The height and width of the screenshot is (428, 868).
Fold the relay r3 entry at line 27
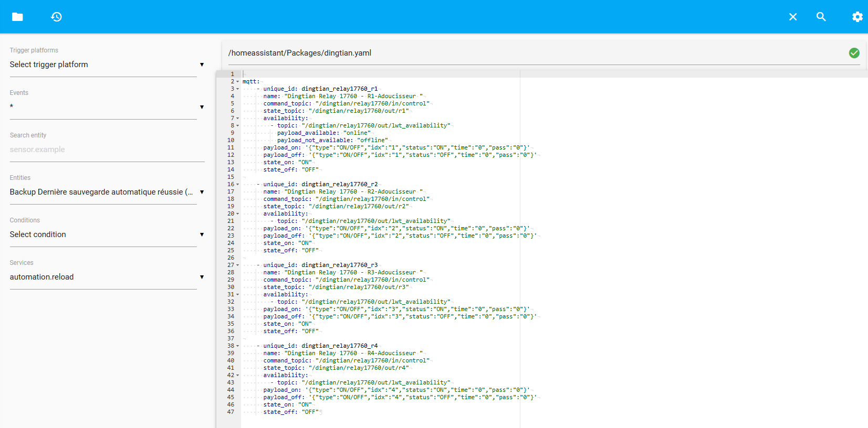238,265
